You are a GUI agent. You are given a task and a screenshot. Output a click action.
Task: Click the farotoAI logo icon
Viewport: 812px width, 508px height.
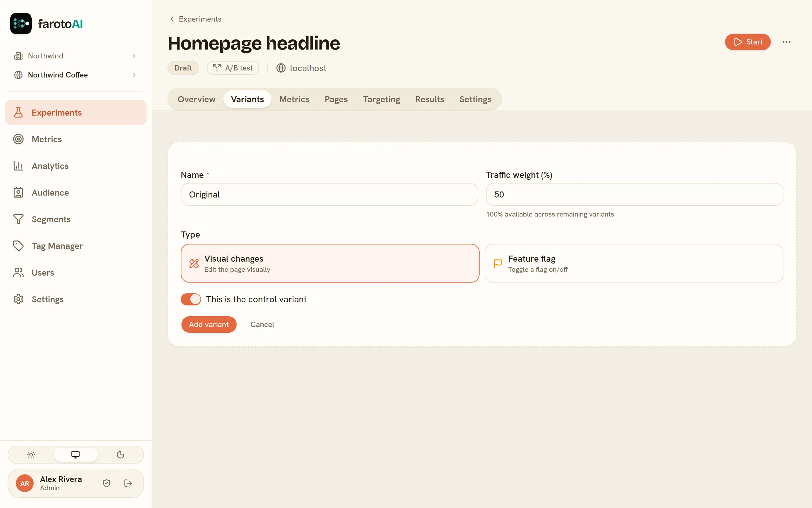click(x=21, y=23)
